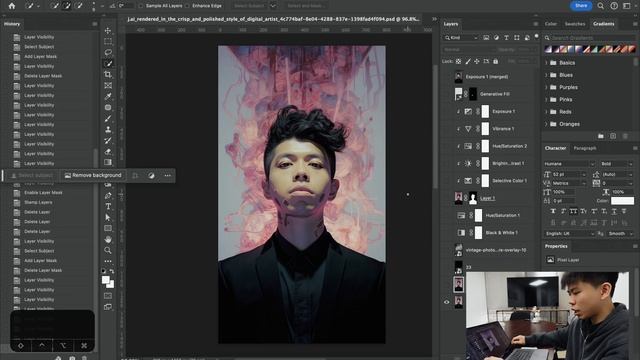Toggle Small Caps text style

pos(583,211)
